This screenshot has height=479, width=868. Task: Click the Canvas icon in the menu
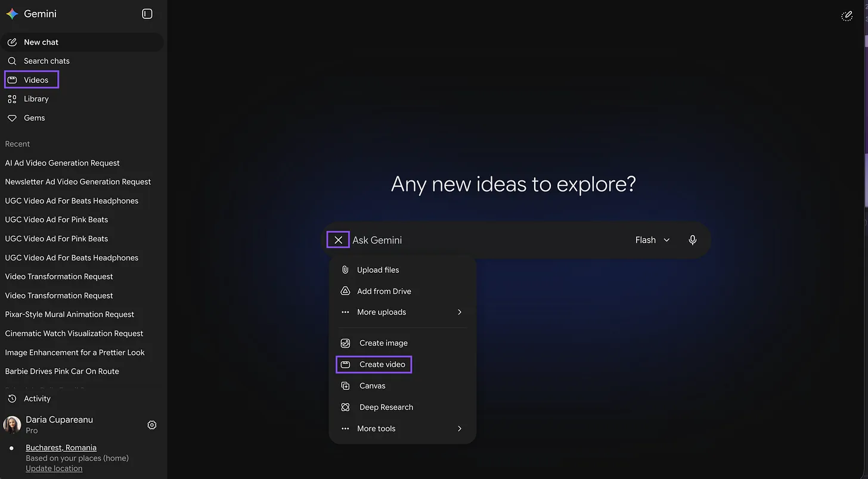point(345,386)
